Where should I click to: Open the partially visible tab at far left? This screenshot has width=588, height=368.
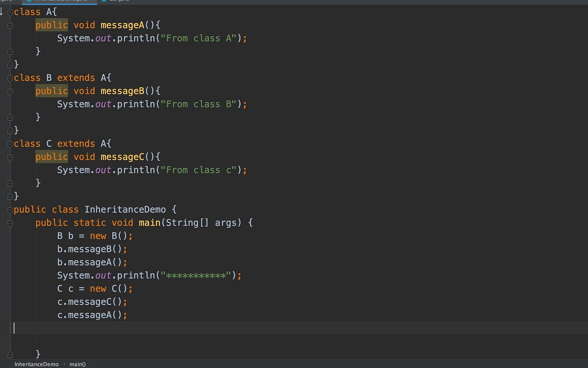[4, 1]
